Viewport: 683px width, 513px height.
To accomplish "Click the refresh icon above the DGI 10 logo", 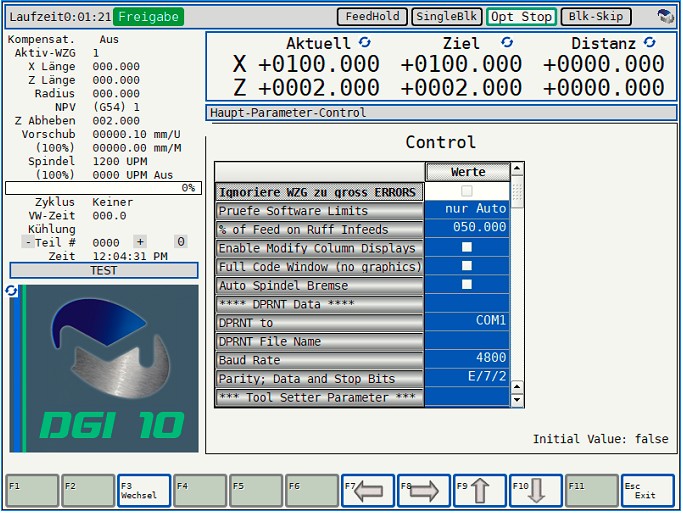I will point(11,290).
